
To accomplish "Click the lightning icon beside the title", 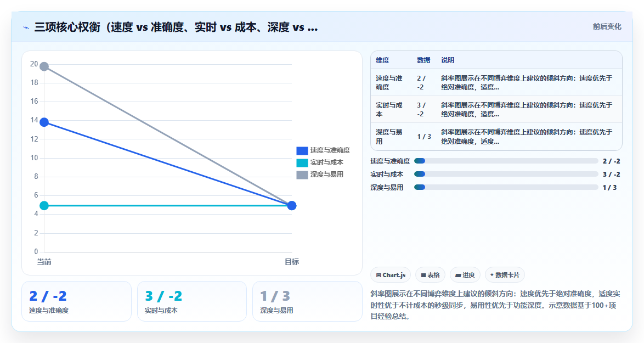I will tap(26, 27).
